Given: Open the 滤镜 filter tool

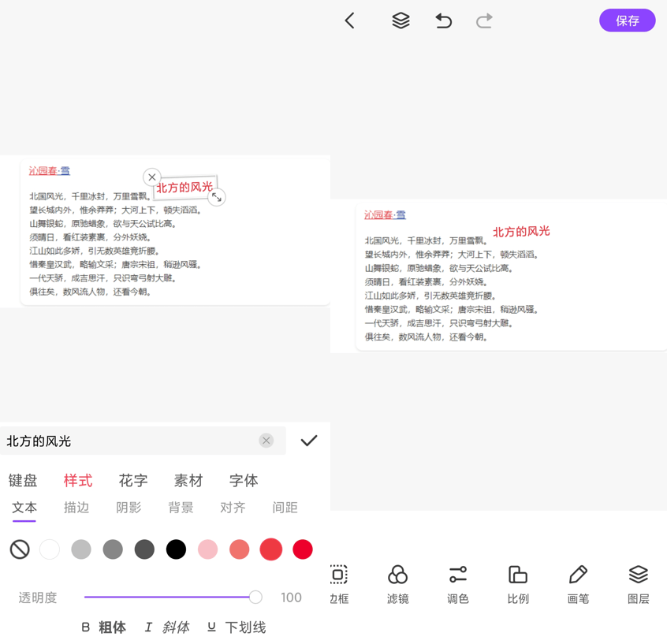Looking at the screenshot, I should pos(397,584).
